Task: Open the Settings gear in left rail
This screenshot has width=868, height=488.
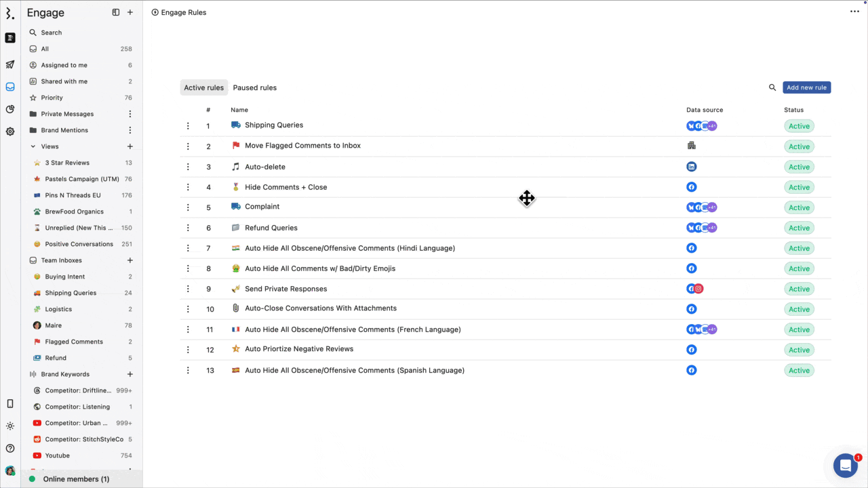Action: click(x=10, y=131)
